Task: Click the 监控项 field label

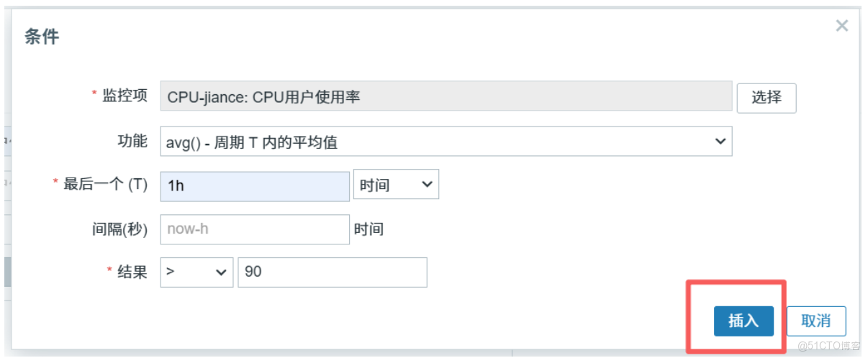Action: click(x=125, y=96)
